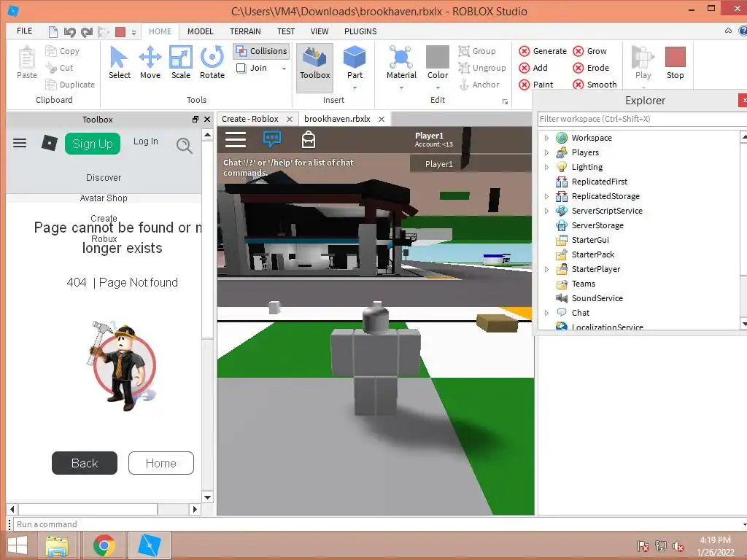Expand the ServerScriptService node
747x560 pixels.
[x=546, y=211]
